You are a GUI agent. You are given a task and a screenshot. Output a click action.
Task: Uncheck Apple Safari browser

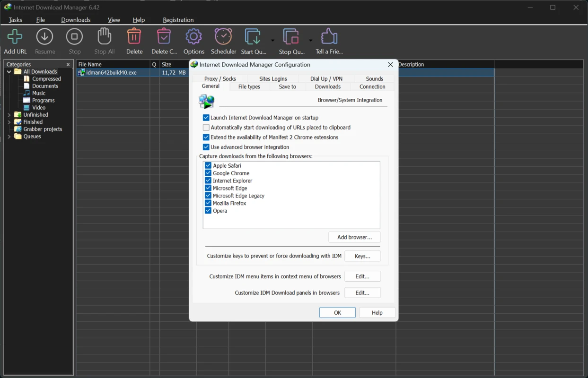[x=208, y=165]
